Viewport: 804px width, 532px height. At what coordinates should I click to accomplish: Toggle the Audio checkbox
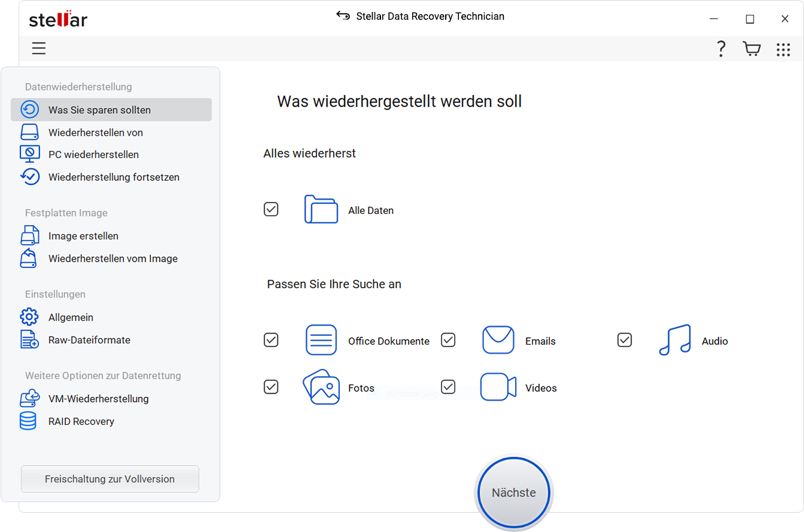pyautogui.click(x=625, y=340)
